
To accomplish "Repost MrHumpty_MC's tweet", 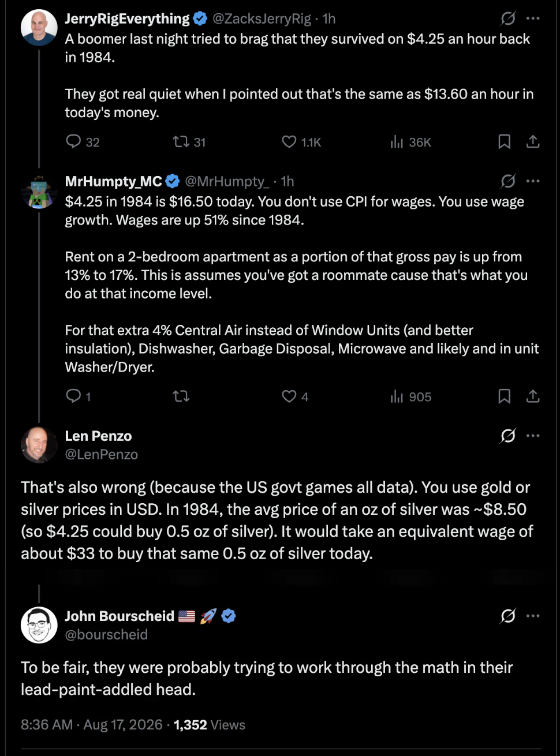I will pos(181,396).
